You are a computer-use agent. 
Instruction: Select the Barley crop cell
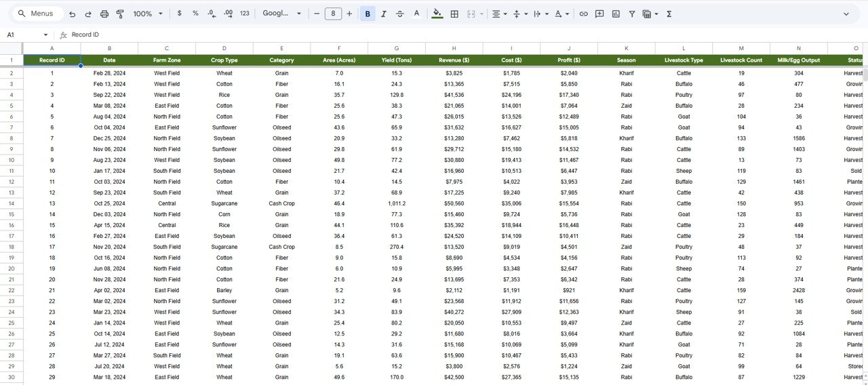point(224,290)
